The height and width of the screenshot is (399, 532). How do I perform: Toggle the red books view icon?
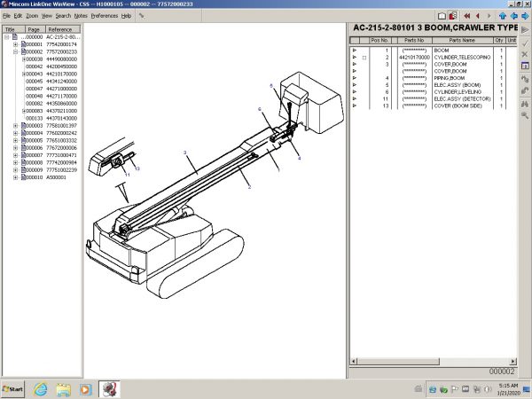453,16
